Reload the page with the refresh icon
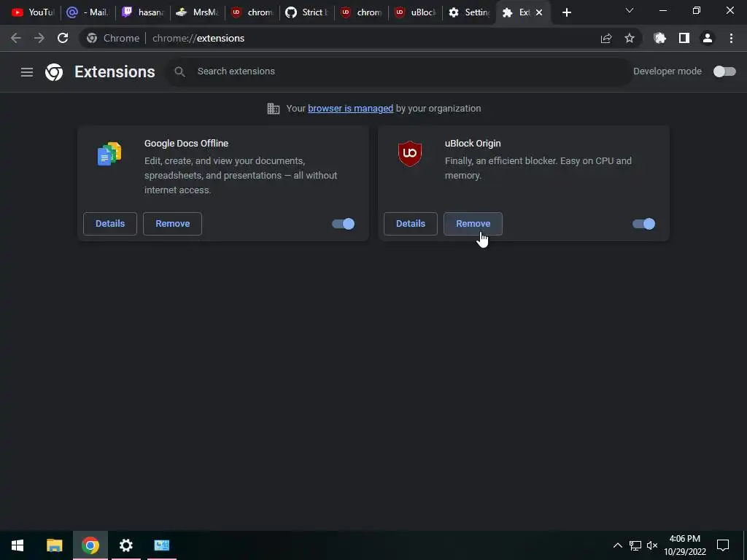 63,38
